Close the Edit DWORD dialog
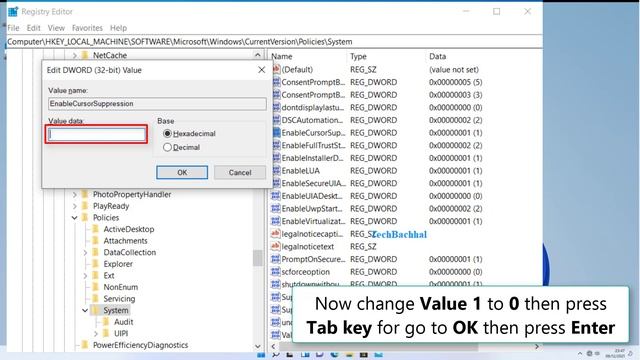The image size is (640, 360). [262, 70]
